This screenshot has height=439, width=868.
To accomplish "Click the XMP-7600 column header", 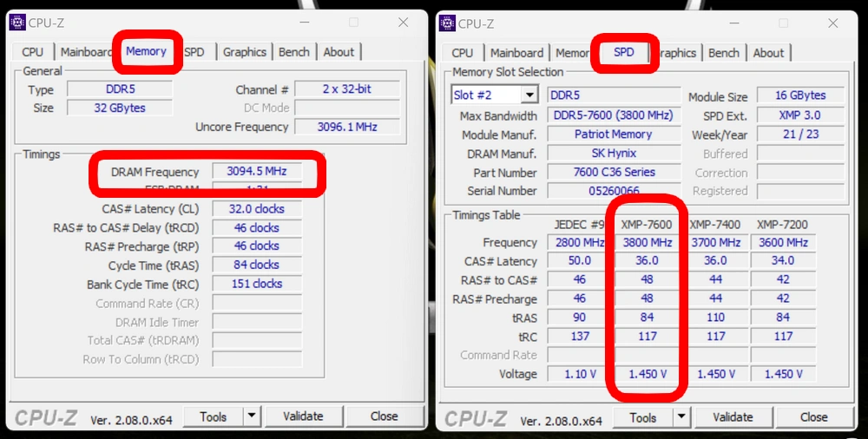I will pyautogui.click(x=647, y=224).
